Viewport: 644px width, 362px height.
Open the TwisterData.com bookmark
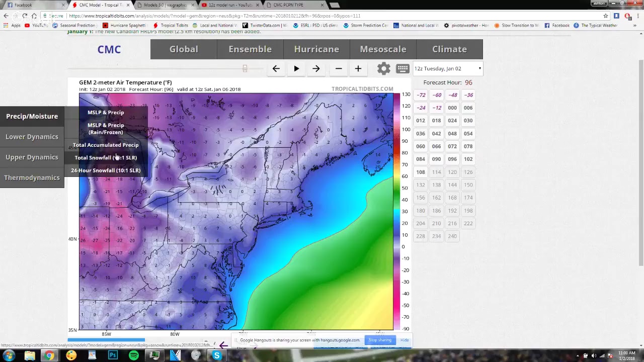coord(265,25)
